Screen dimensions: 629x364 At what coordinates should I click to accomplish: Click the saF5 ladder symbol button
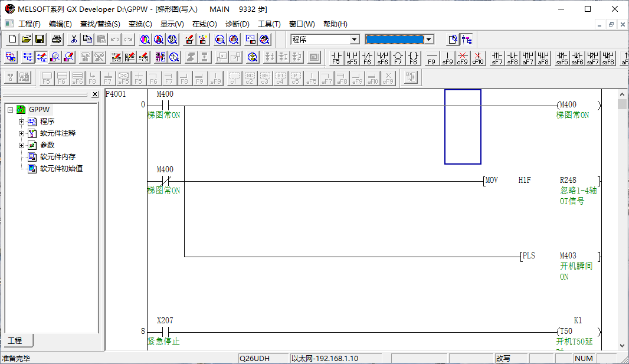tap(562, 58)
